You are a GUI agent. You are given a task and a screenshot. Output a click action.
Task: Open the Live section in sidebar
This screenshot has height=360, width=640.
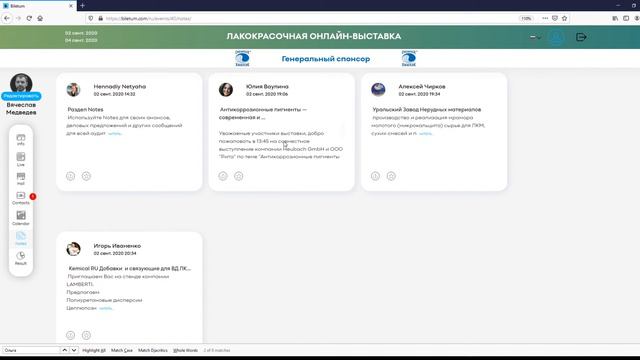[21, 159]
